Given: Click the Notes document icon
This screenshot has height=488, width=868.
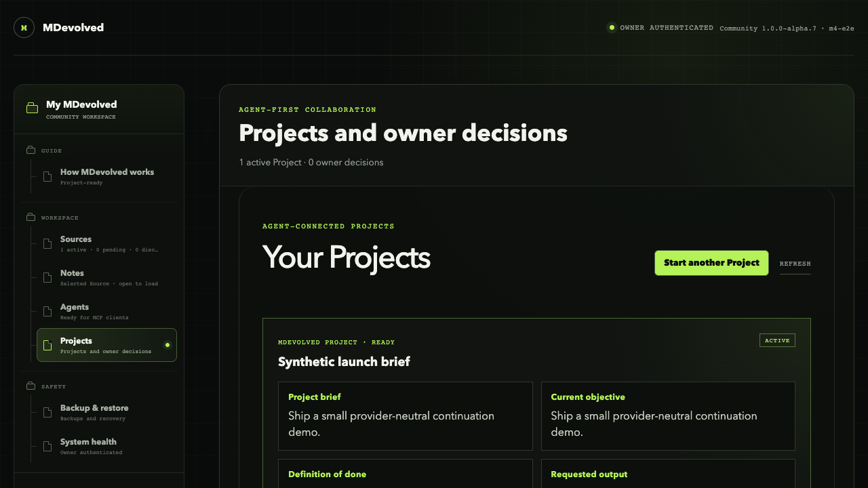Looking at the screenshot, I should click(47, 278).
